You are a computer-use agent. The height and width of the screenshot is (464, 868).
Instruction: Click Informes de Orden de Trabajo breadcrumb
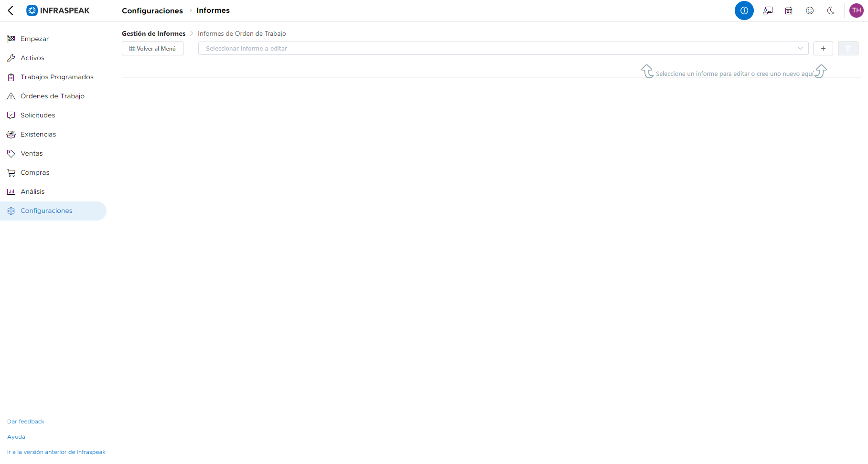pos(242,33)
